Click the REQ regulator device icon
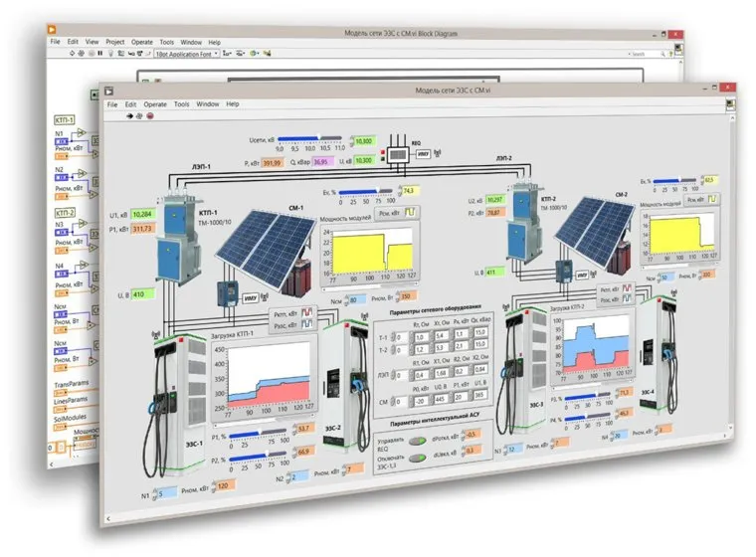This screenshot has height=557, width=756. [396, 155]
